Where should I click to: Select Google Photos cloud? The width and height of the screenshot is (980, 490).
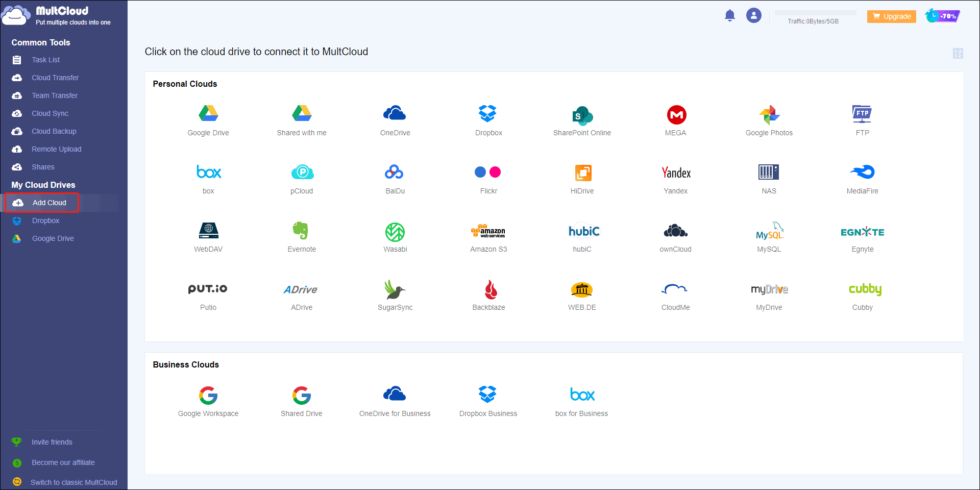tap(769, 115)
